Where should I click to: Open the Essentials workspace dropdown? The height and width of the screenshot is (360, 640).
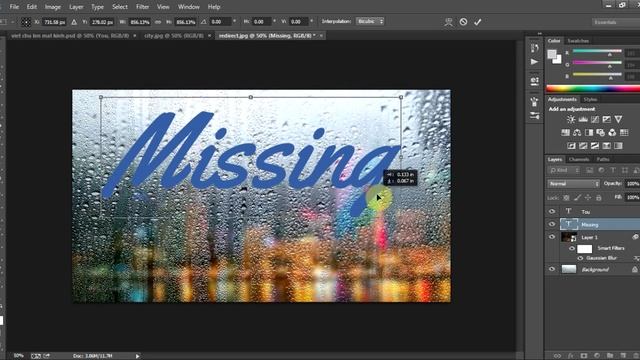pyautogui.click(x=616, y=22)
